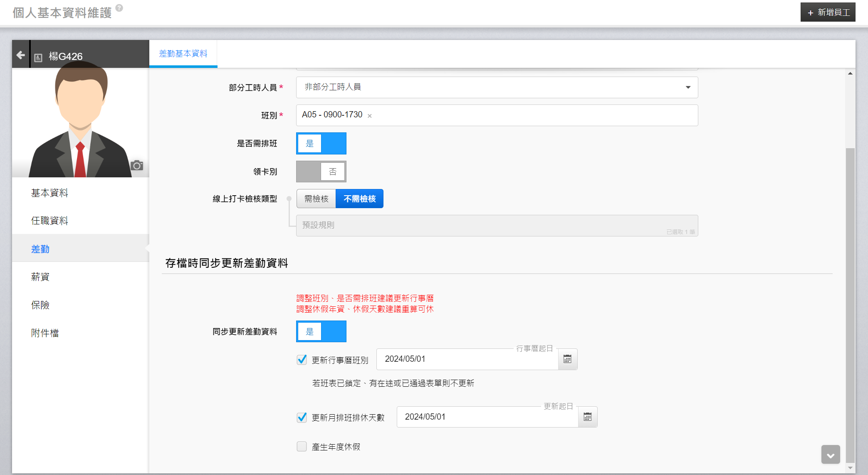Expand the 部分工時人員 dropdown
Viewport: 868px width, 475px height.
click(x=497, y=87)
